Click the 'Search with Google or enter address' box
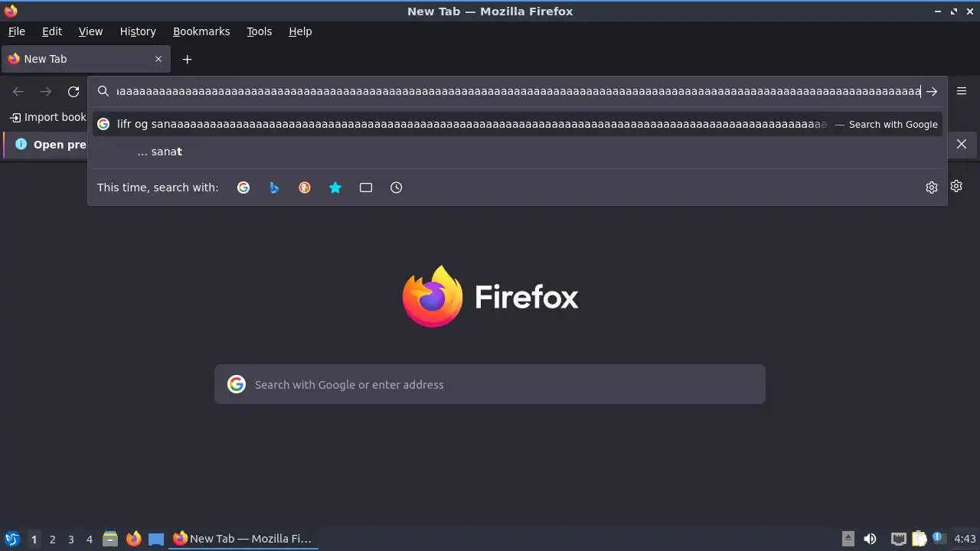 pos(490,384)
